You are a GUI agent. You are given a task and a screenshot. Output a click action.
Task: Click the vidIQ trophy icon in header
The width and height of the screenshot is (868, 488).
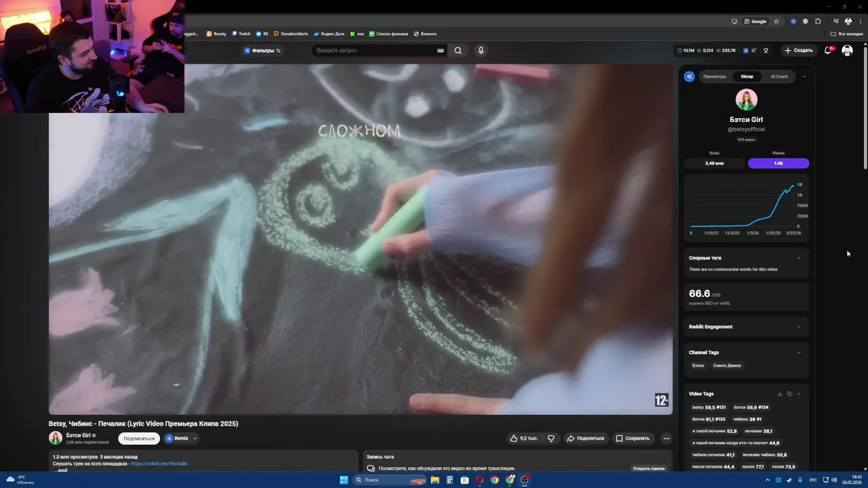click(x=766, y=50)
